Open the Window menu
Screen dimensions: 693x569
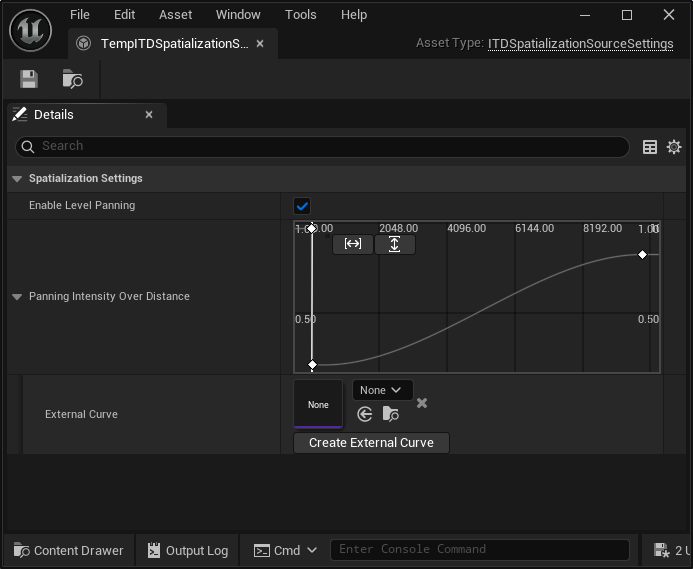coord(238,15)
